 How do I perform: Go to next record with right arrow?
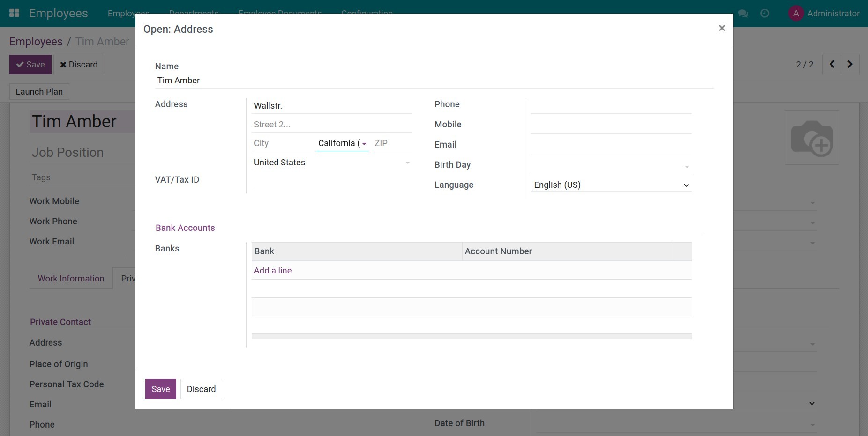point(850,64)
